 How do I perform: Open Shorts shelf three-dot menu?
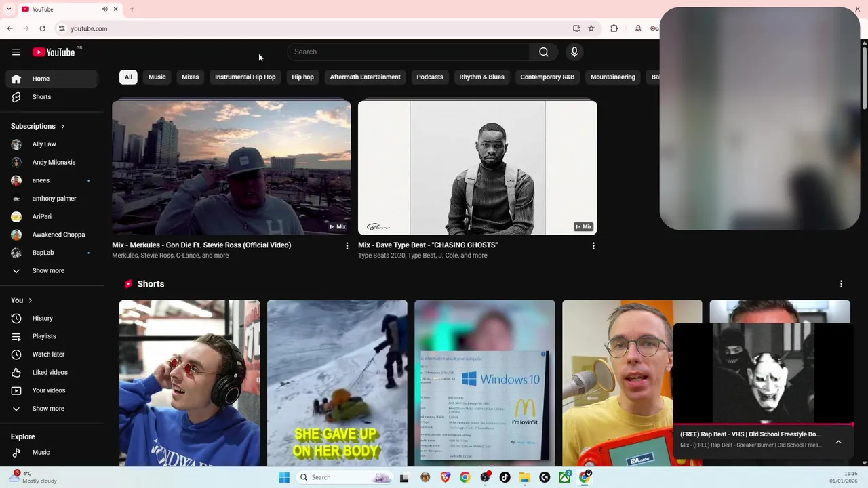click(x=841, y=284)
